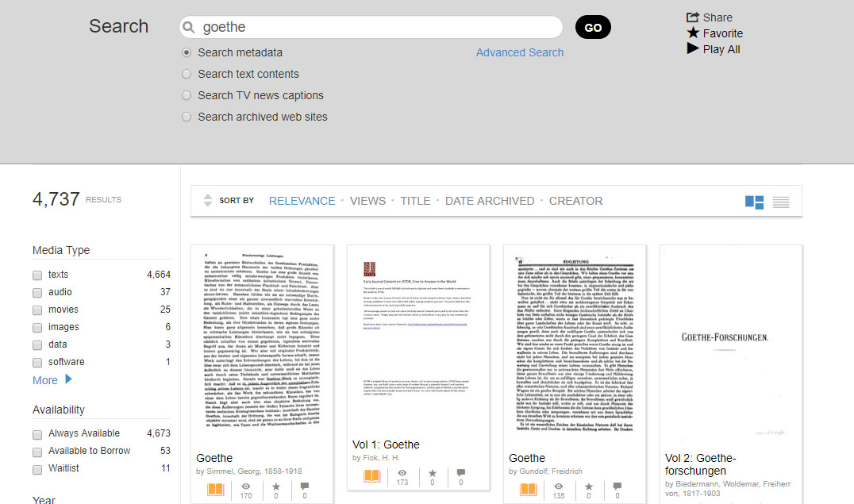Screen dimensions: 854x504
Task: Click the book icon under Simmel's Goethe
Action: 216,489
